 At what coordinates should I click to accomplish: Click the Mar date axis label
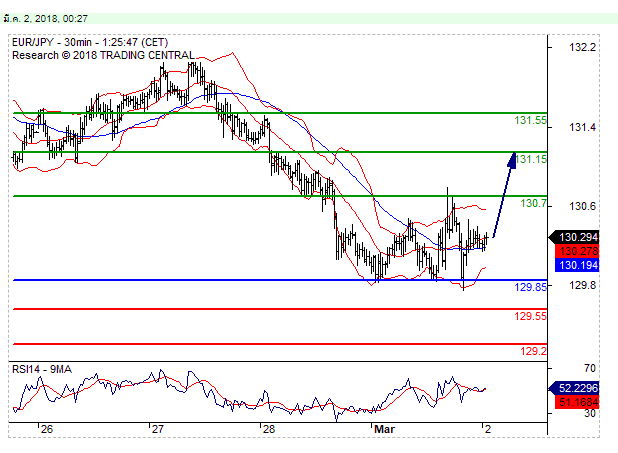pos(384,429)
